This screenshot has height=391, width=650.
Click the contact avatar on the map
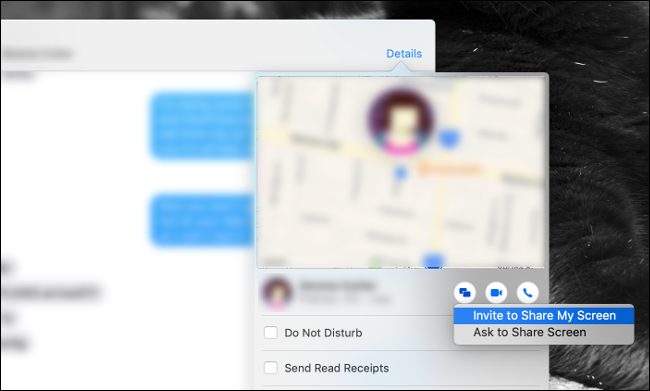[x=400, y=122]
